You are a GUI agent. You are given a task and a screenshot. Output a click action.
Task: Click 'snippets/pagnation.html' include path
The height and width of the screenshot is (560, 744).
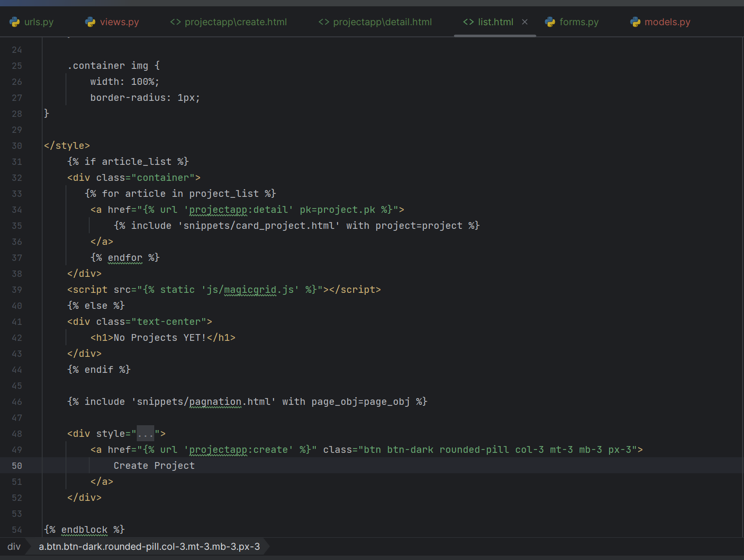coord(204,402)
